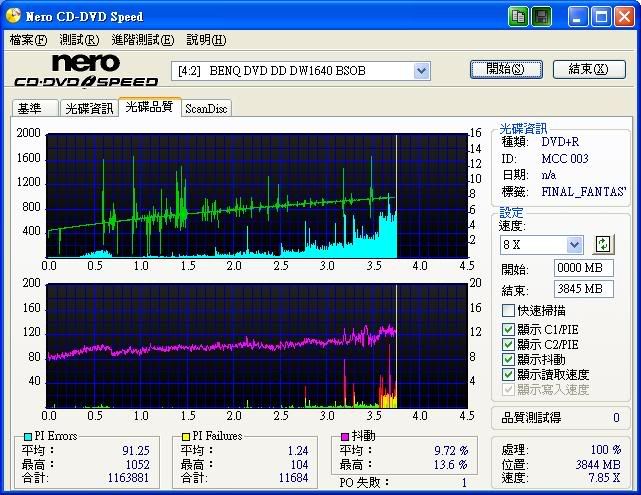Click the cyan PI Errors color swatch
This screenshot has height=495, width=641.
coord(28,437)
